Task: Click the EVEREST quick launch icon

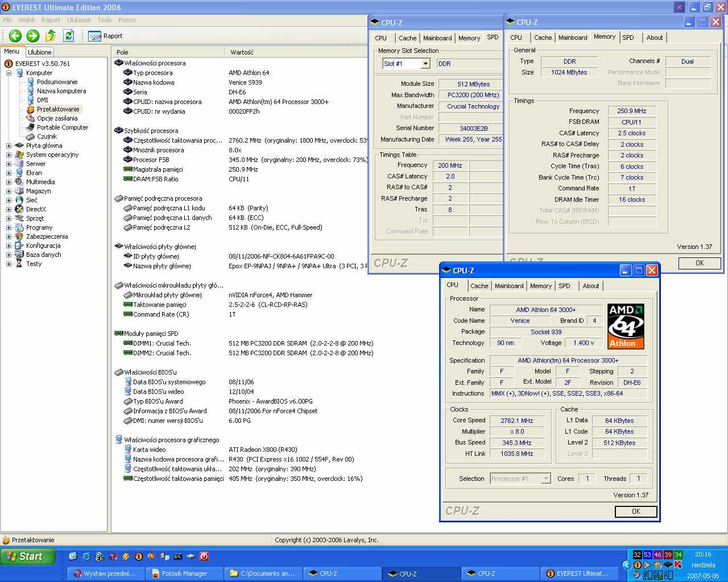Action: (138, 556)
